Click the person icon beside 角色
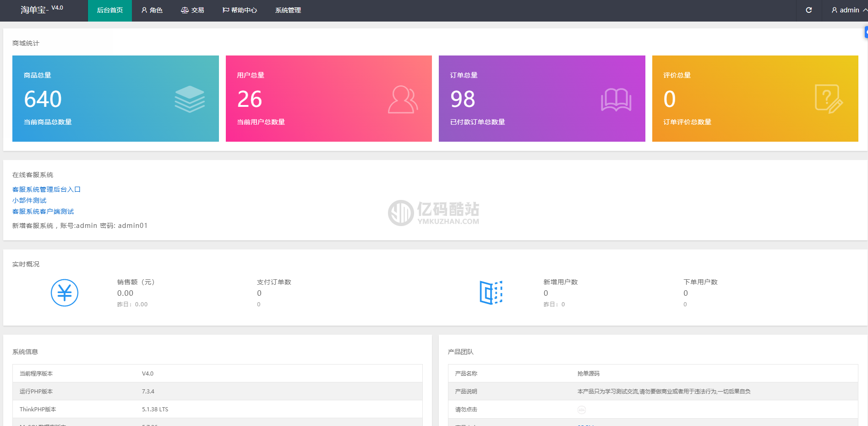The image size is (868, 426). 144,10
